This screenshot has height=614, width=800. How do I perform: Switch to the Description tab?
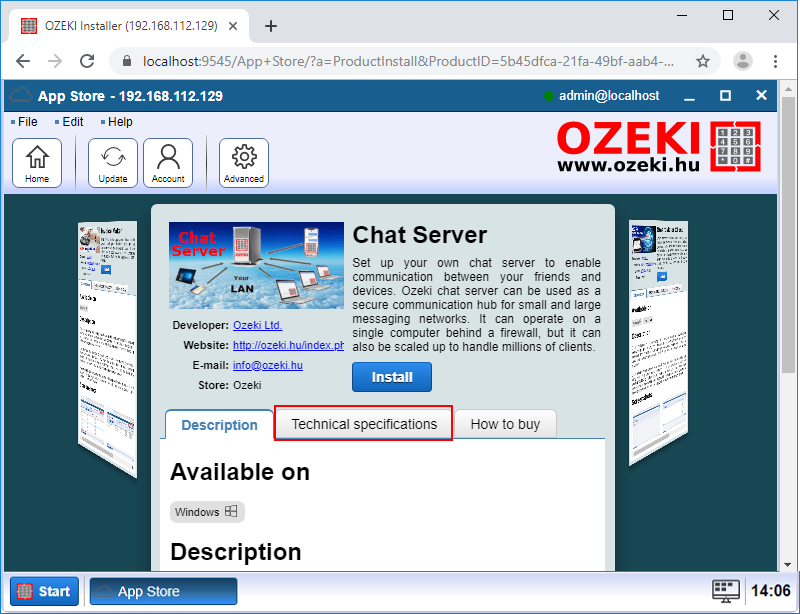pos(219,425)
